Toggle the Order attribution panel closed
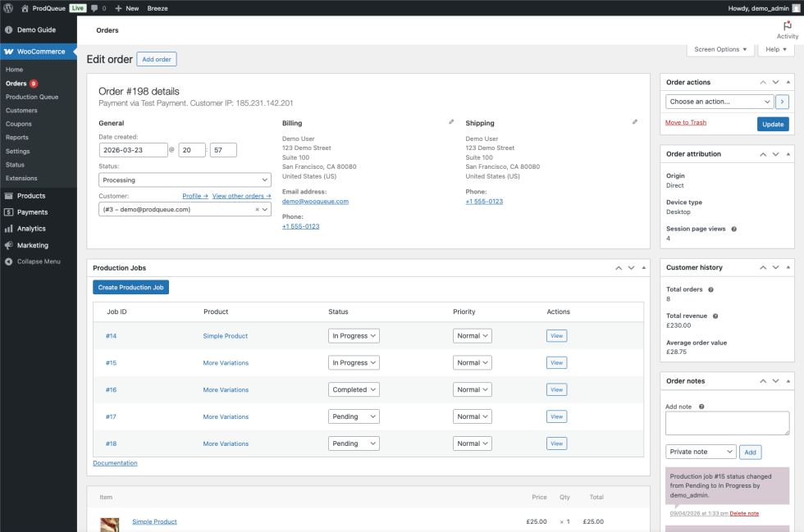 [788, 153]
